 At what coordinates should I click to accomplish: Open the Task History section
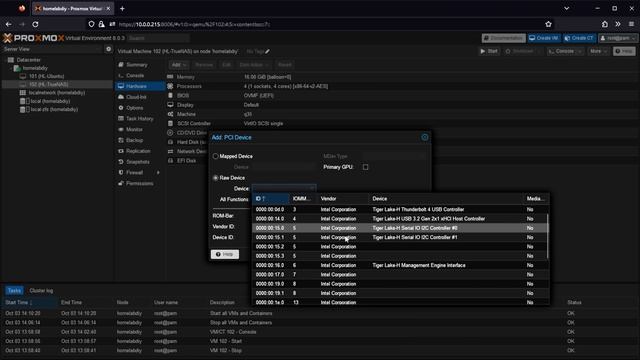140,119
